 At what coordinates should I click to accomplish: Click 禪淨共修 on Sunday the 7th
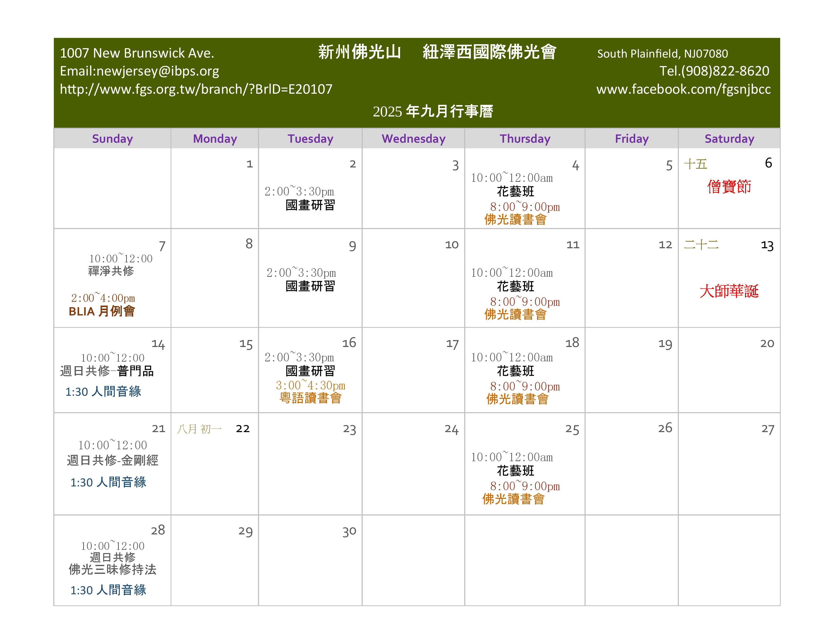click(111, 271)
